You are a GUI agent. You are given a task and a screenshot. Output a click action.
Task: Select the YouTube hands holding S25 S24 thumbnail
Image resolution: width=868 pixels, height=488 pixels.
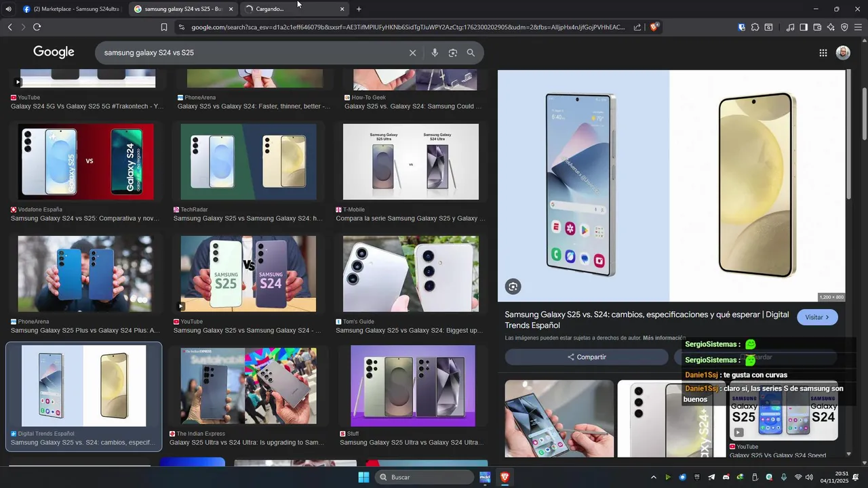(x=248, y=274)
